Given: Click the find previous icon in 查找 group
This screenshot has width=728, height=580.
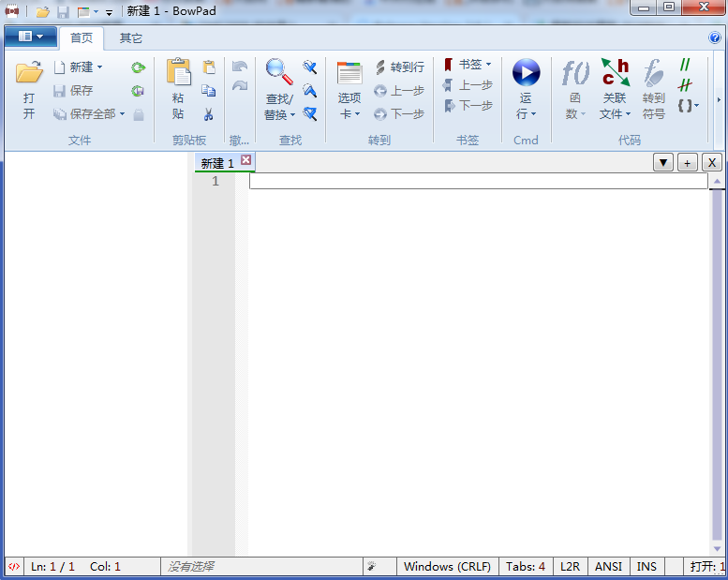Looking at the screenshot, I should [x=310, y=67].
